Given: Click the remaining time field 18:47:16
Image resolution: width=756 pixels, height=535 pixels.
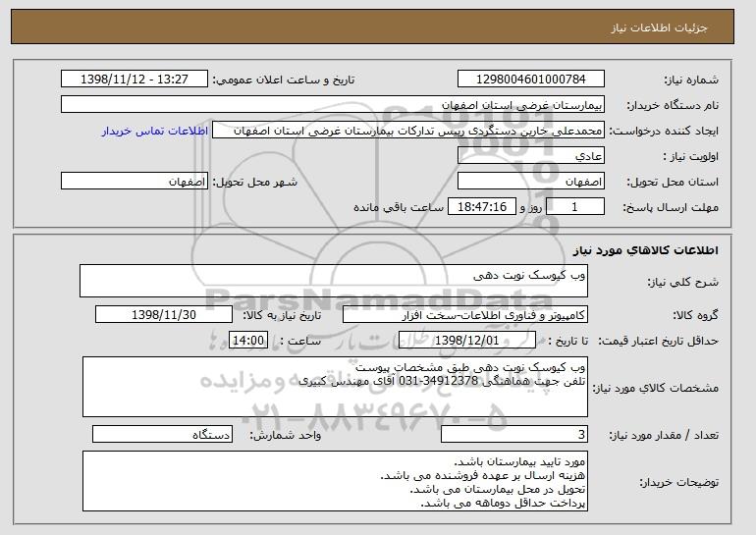Looking at the screenshot, I should pyautogui.click(x=482, y=207).
